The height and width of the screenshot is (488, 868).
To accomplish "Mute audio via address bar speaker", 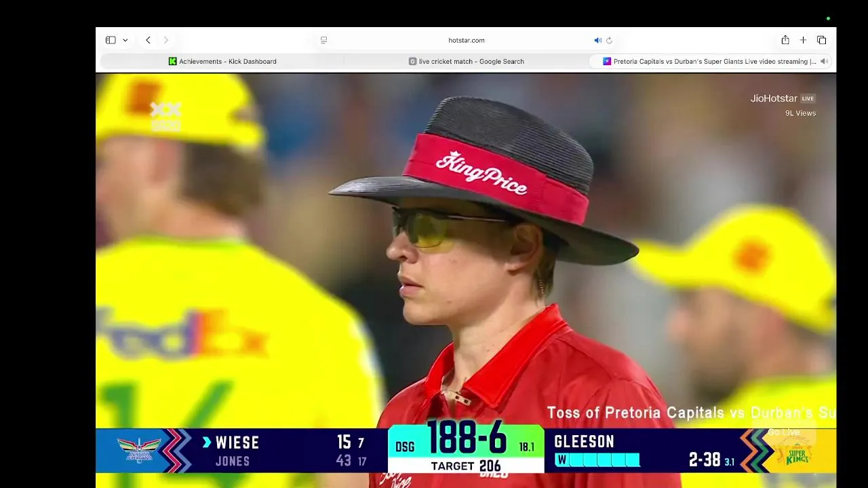I will pyautogui.click(x=597, y=41).
